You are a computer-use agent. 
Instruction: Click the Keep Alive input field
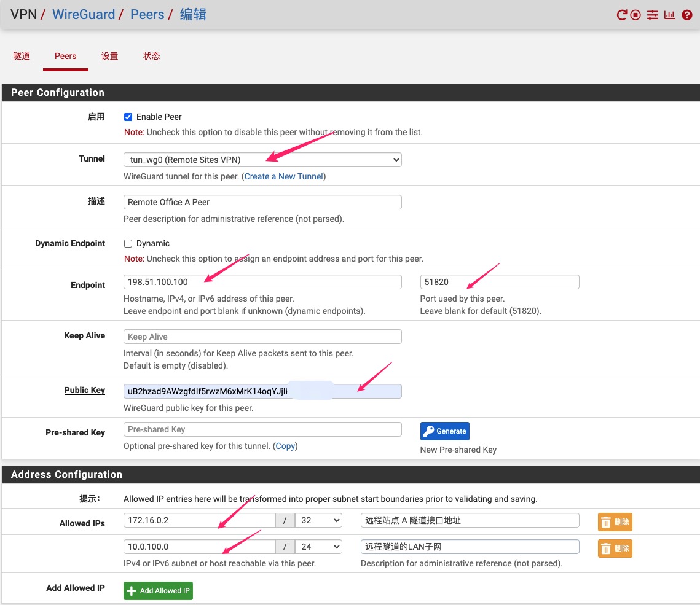pos(262,337)
